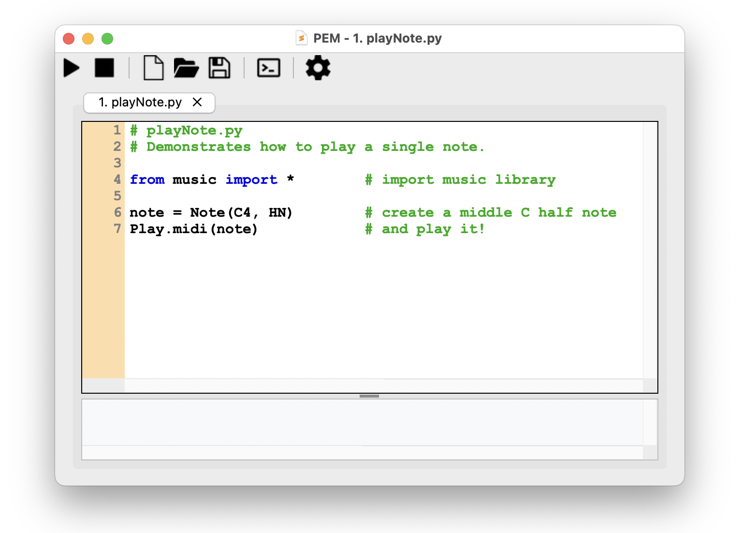Image resolution: width=756 pixels, height=533 pixels.
Task: Click the 'from' keyword on line 4
Action: click(x=147, y=179)
